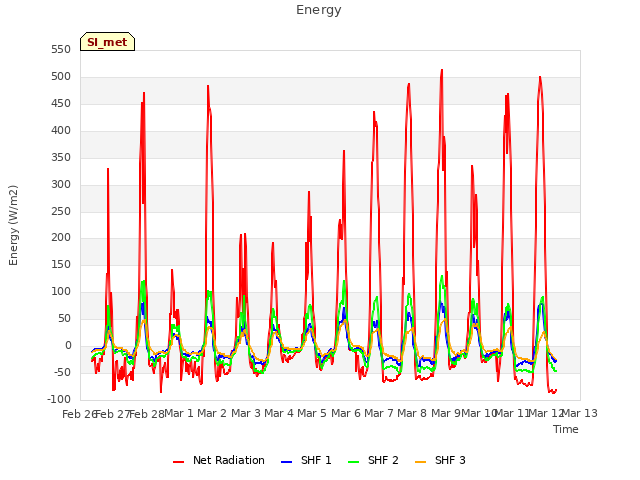640x480 pixels.
Task: Click the Net Radiation peak on Mar 2
Action: tap(208, 86)
